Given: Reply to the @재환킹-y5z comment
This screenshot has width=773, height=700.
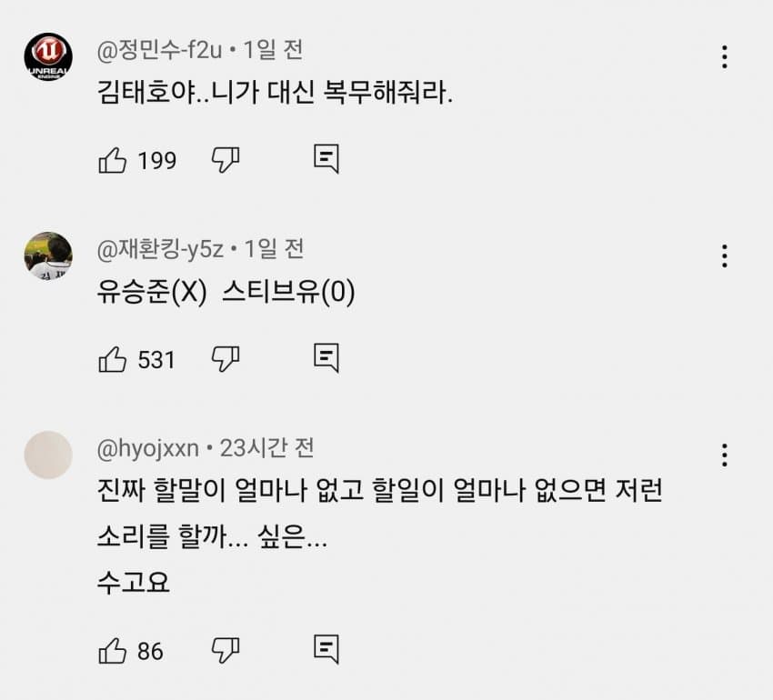Looking at the screenshot, I should [326, 358].
